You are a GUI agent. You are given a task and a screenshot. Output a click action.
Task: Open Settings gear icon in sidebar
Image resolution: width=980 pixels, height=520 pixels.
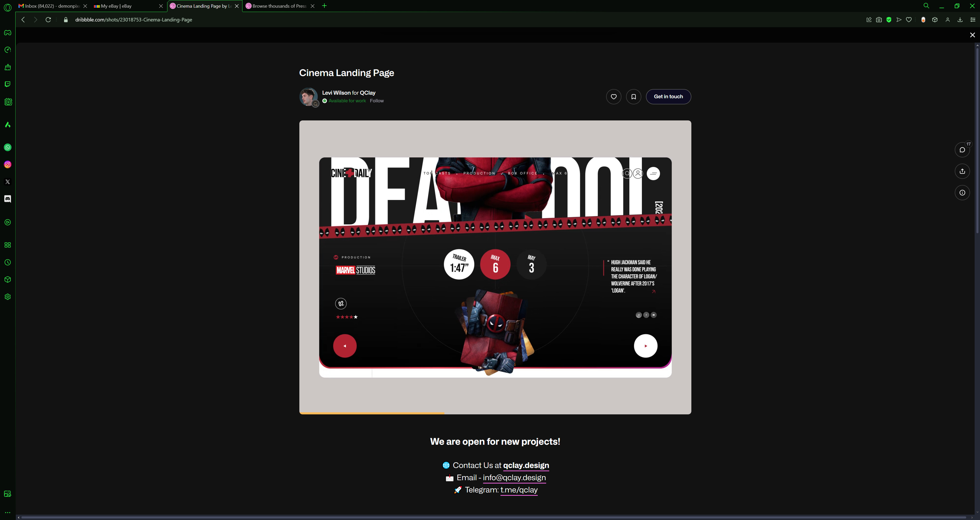tap(8, 297)
